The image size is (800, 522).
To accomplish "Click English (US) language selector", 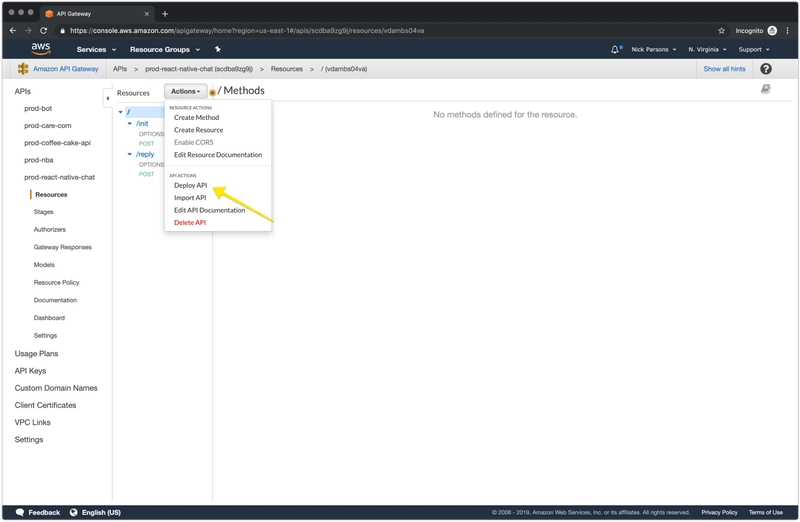I will coord(101,512).
